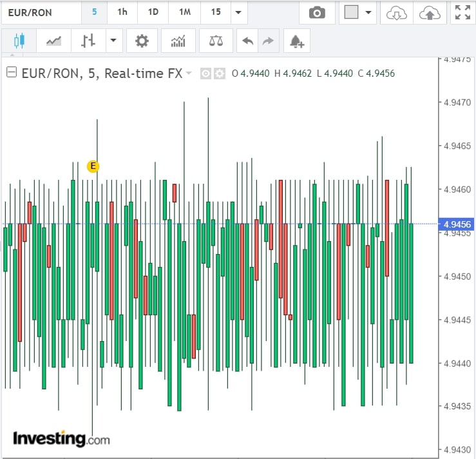476x459 pixels.
Task: Select the candlestick chart type
Action: click(18, 41)
